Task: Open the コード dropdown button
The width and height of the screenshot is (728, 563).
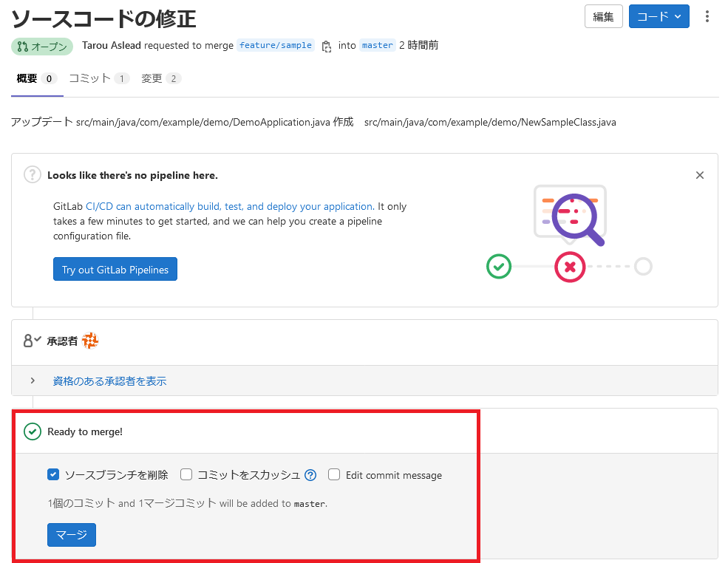Action: tap(659, 16)
